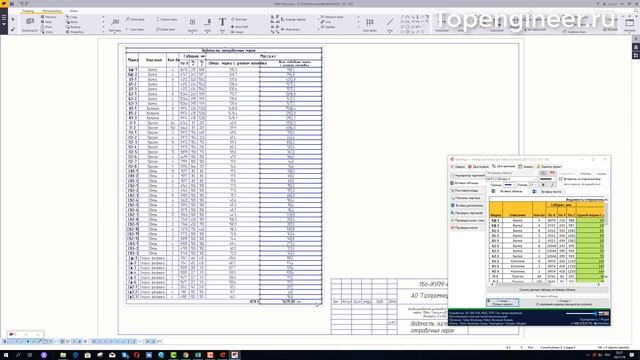The image size is (640, 360).
Task: Open the Drawing list tool
Action: (x=30, y=24)
